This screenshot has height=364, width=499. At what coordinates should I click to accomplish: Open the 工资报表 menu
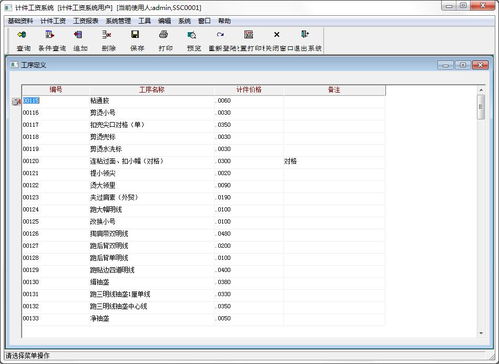[x=86, y=21]
